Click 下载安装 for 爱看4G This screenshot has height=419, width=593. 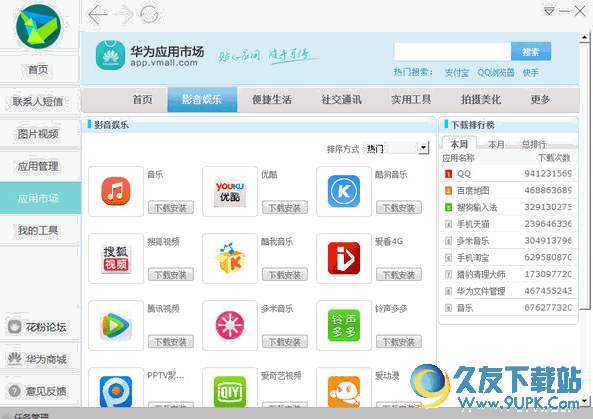pyautogui.click(x=399, y=275)
